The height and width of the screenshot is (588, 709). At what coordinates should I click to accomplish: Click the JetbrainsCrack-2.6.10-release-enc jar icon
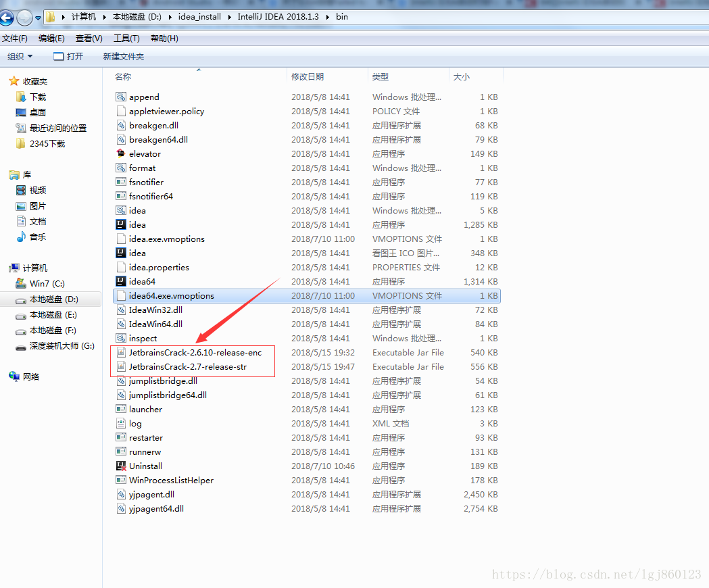pyautogui.click(x=121, y=352)
